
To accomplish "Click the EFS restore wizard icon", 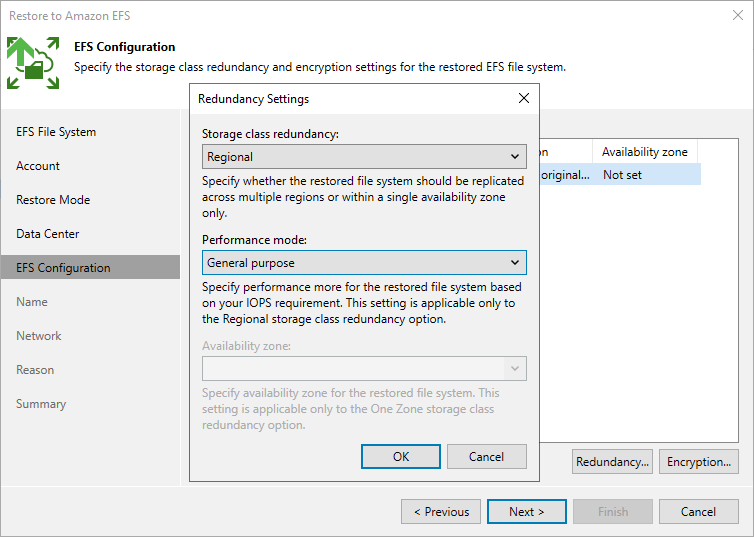I will 33,63.
